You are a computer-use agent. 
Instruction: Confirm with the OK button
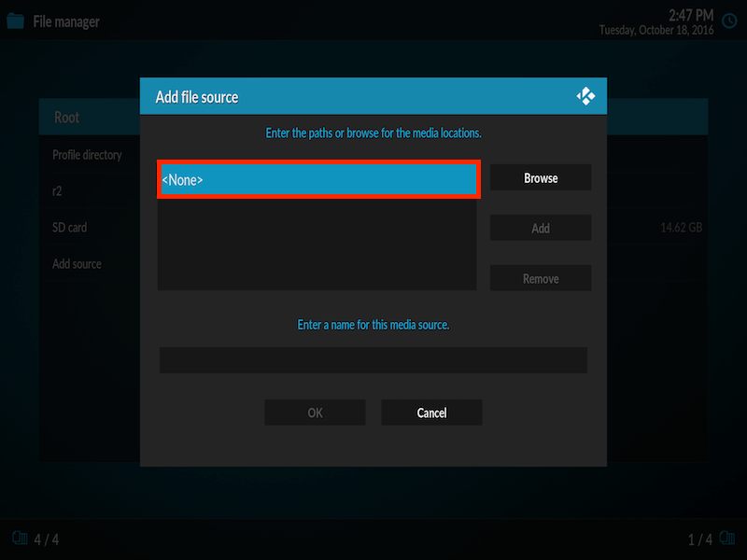click(315, 413)
